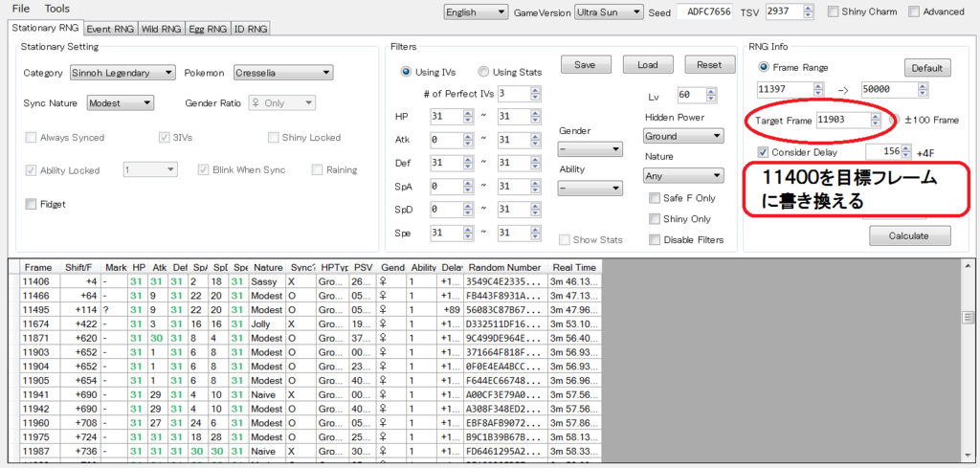Viewport: 980px width, 468px height.
Task: Click the results scrollbar up arrow
Action: (968, 264)
